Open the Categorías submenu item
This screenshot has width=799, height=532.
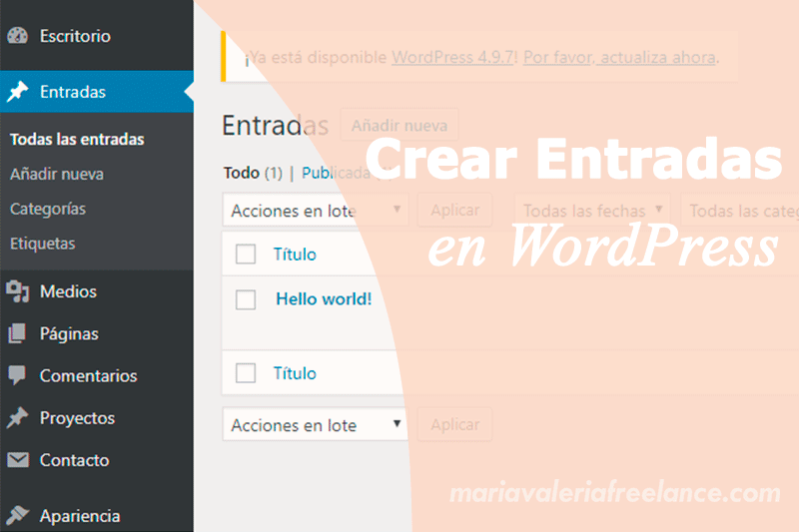48,209
